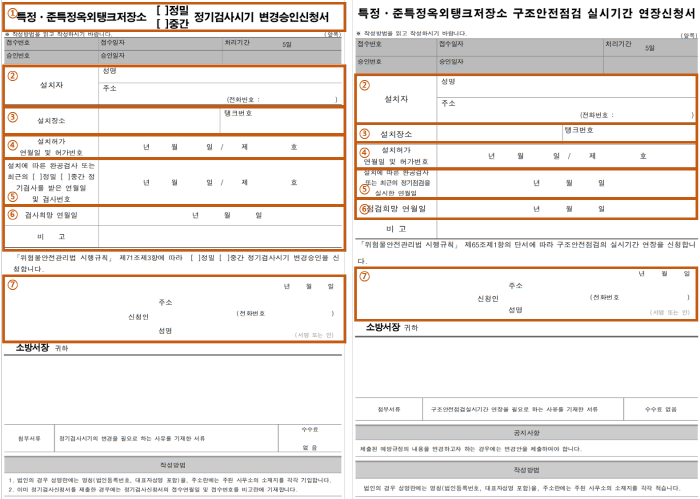The height and width of the screenshot is (499, 700).
Task: Click the 서명 또는 인 spot in the 변경승인신청서
Action: (314, 335)
